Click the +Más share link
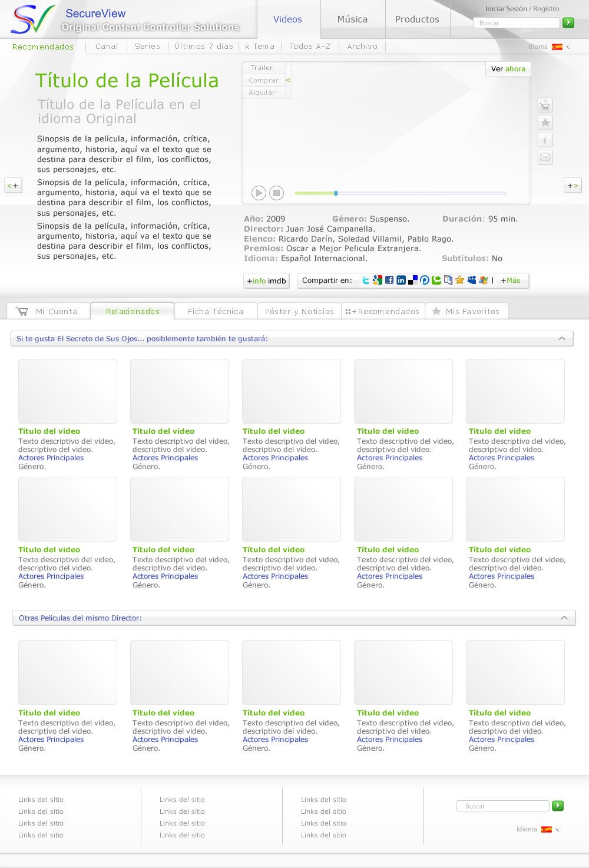The width and height of the screenshot is (589, 868). pos(511,280)
